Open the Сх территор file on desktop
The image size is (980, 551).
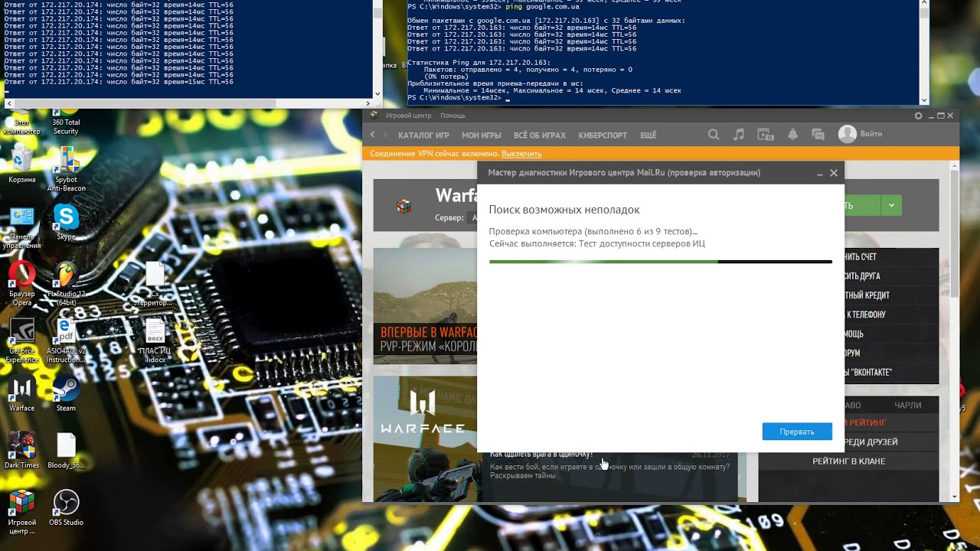[155, 284]
